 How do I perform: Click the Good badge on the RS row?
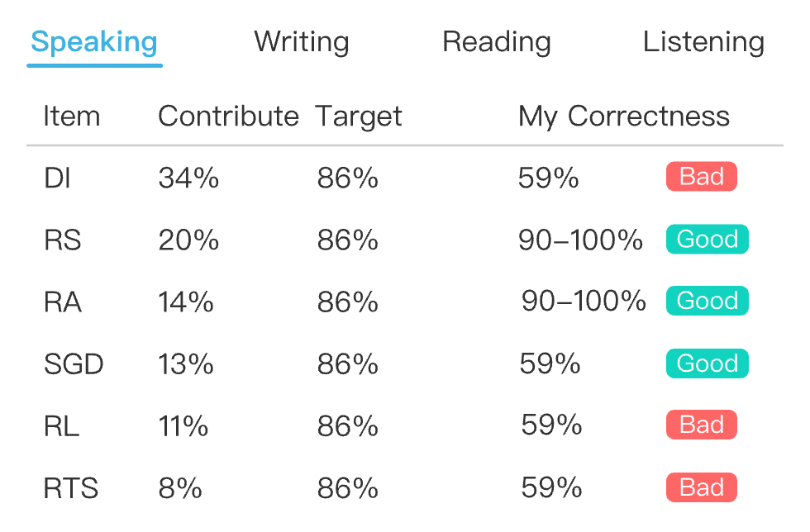pyautogui.click(x=707, y=239)
